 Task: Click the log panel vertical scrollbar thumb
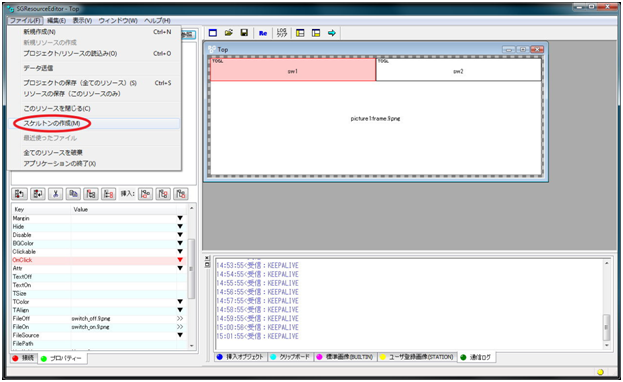click(606, 327)
